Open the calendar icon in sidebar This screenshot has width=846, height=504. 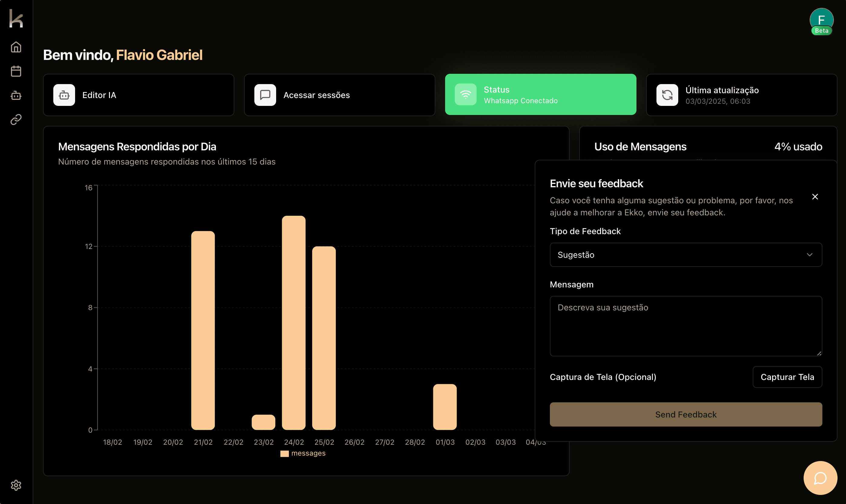tap(16, 71)
